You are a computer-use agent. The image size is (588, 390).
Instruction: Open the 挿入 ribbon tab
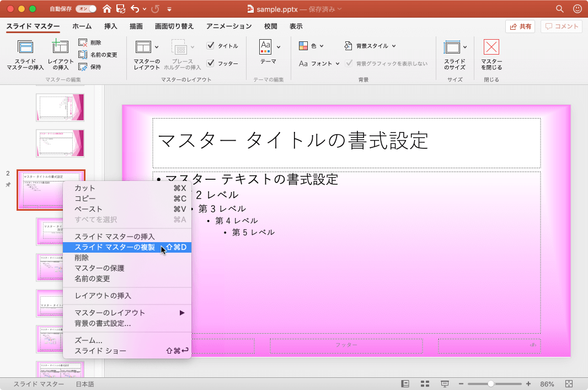pos(110,26)
